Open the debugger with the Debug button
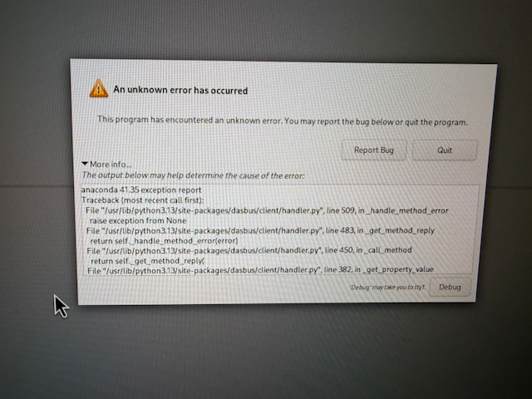Viewport: 532px width, 399px height. point(450,287)
